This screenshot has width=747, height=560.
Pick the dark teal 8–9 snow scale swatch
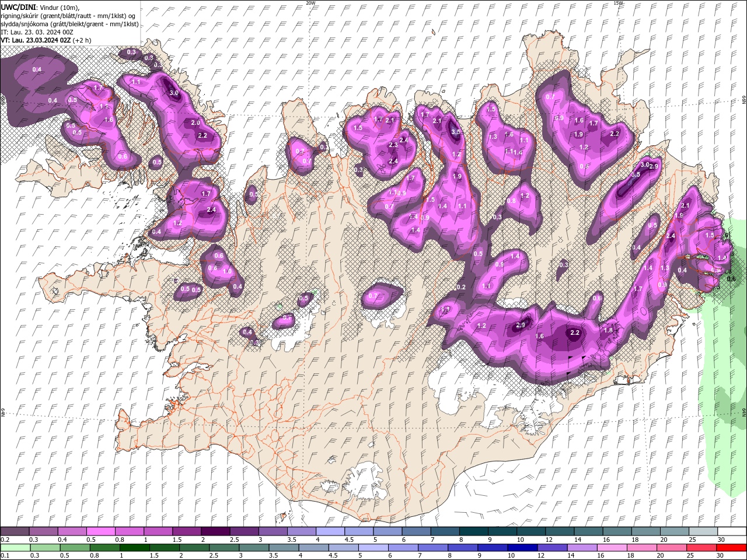point(473,531)
